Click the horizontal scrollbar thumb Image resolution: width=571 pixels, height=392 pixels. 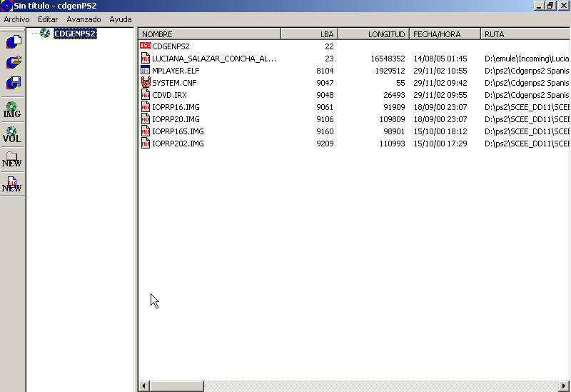[177, 386]
